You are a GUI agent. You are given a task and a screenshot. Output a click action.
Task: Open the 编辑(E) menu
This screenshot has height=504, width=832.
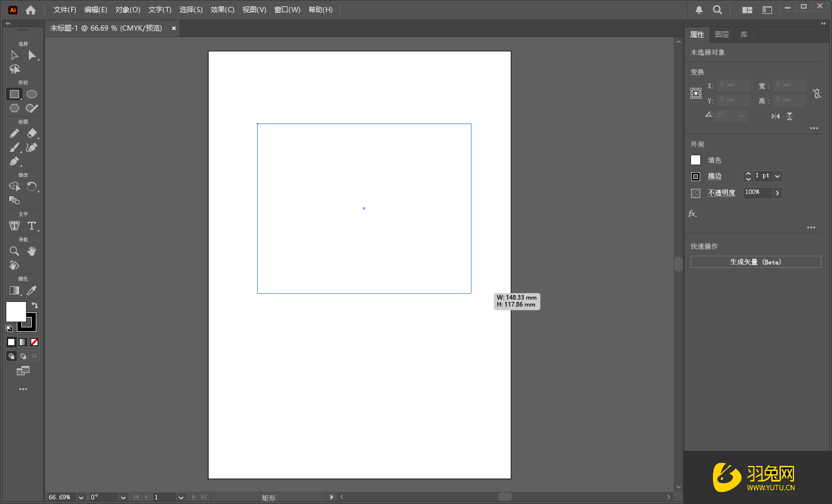[96, 10]
